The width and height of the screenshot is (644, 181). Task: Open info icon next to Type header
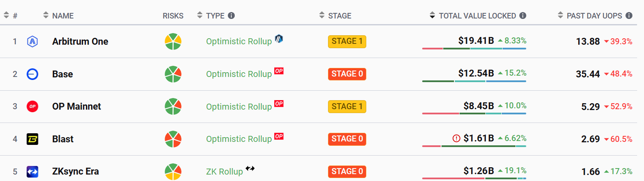pyautogui.click(x=231, y=16)
